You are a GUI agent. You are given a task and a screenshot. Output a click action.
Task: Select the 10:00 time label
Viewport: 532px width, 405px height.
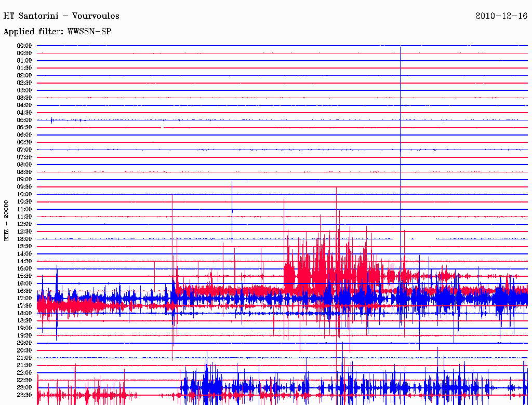[24, 194]
